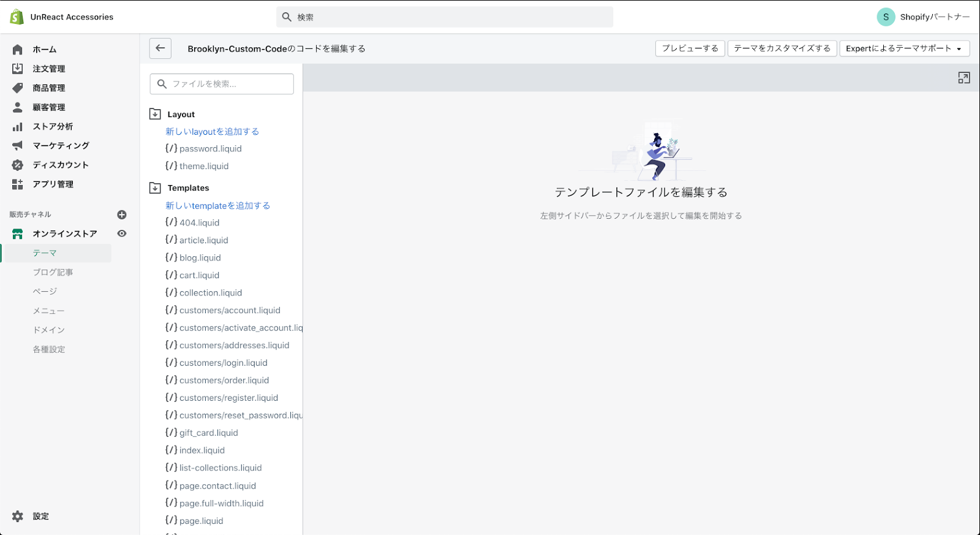Viewport: 980px width, 535px height.
Task: Click the プレビューする button
Action: point(690,48)
